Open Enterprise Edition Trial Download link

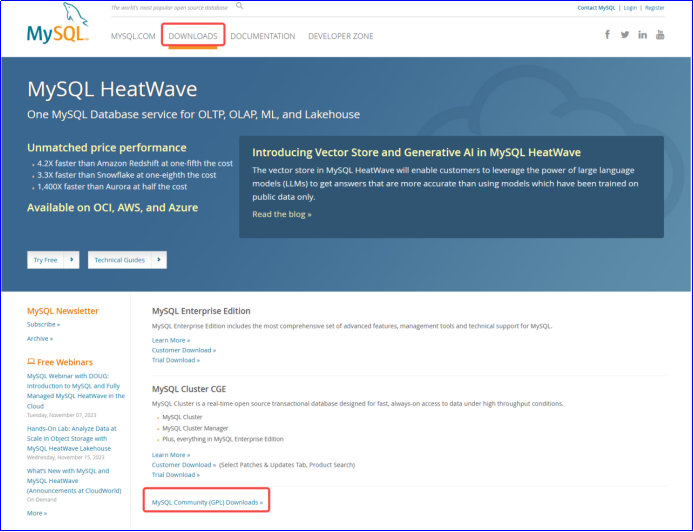pyautogui.click(x=176, y=360)
